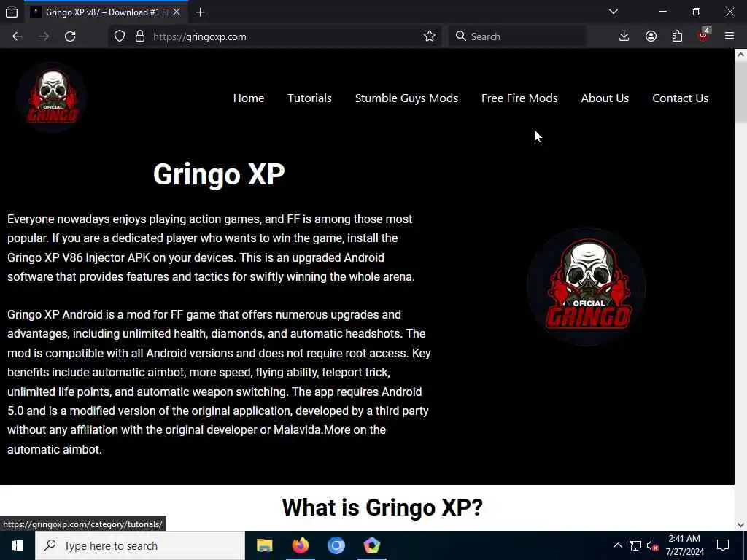Screen dimensions: 747x560
Task: Click the Oficial Gringo header logo
Action: point(52,97)
